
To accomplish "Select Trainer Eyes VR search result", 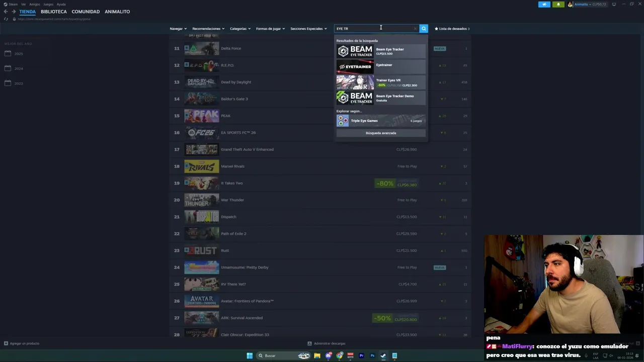I will 381,82.
